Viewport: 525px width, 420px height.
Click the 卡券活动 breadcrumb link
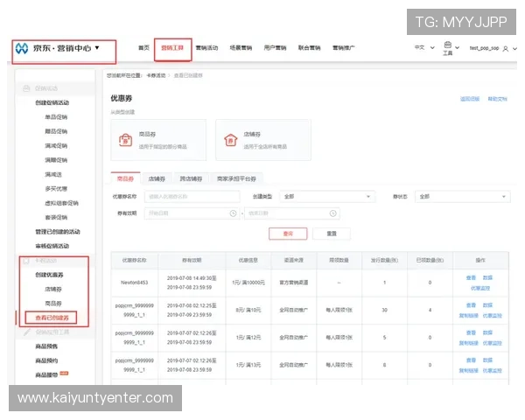[x=156, y=76]
